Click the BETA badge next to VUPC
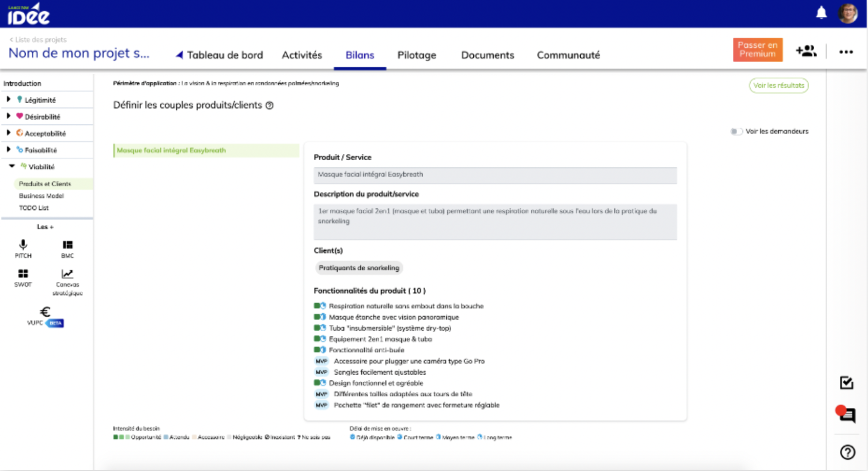This screenshot has width=868, height=471. [56, 323]
